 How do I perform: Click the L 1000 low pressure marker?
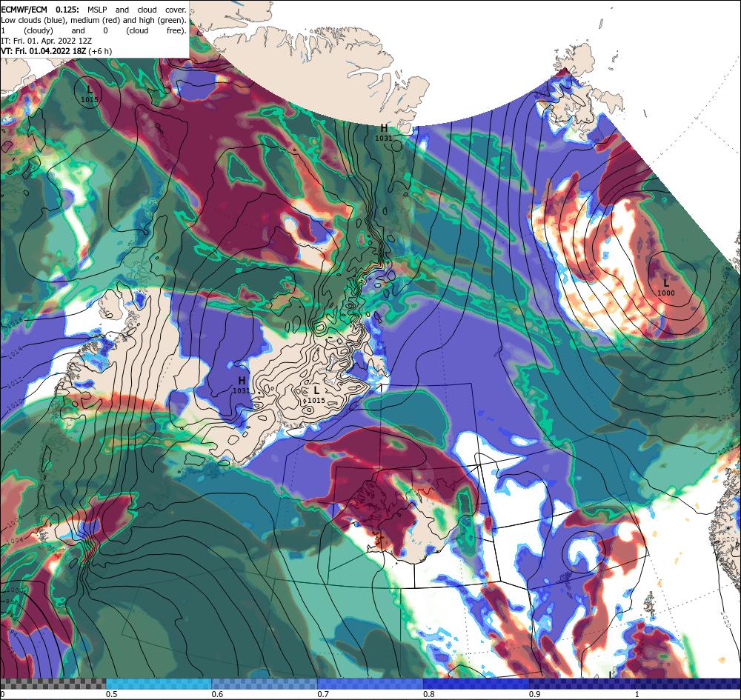coord(666,287)
